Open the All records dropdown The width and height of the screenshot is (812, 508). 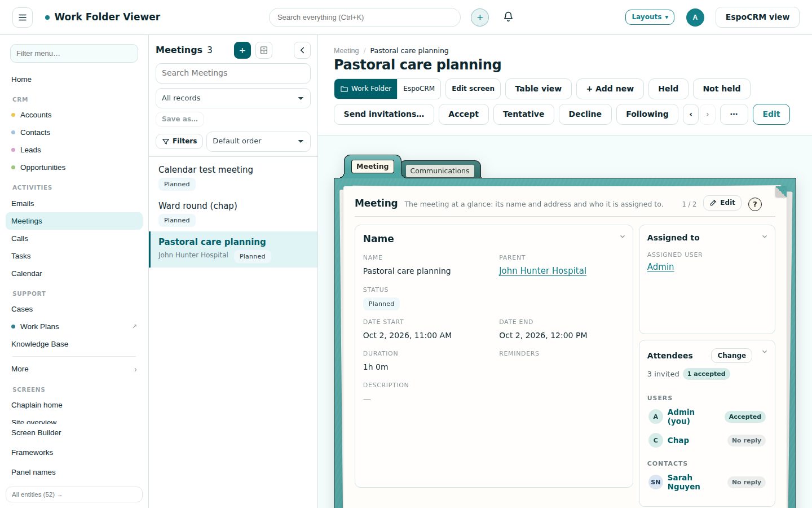(x=233, y=98)
